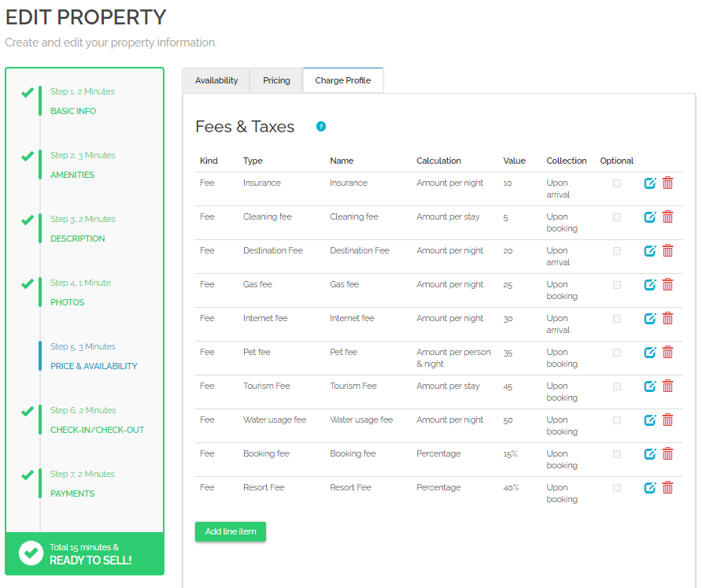
Task: Open edit for Pet fee row
Action: click(x=650, y=353)
